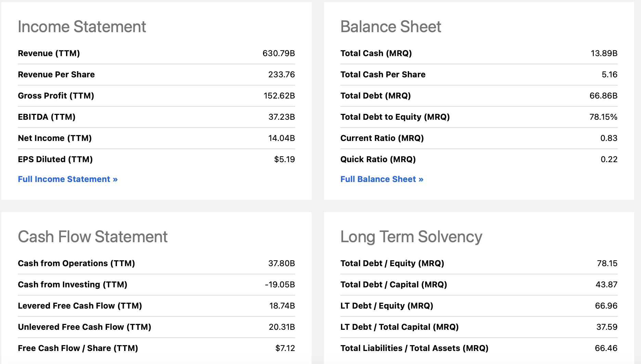The width and height of the screenshot is (641, 364).
Task: Click the EBITDA (TTM) value 37.23B
Action: point(282,117)
